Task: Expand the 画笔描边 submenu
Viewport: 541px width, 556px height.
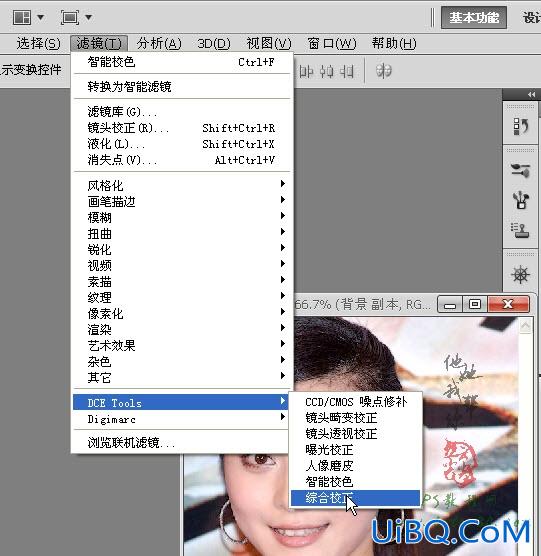Action: coord(182,201)
